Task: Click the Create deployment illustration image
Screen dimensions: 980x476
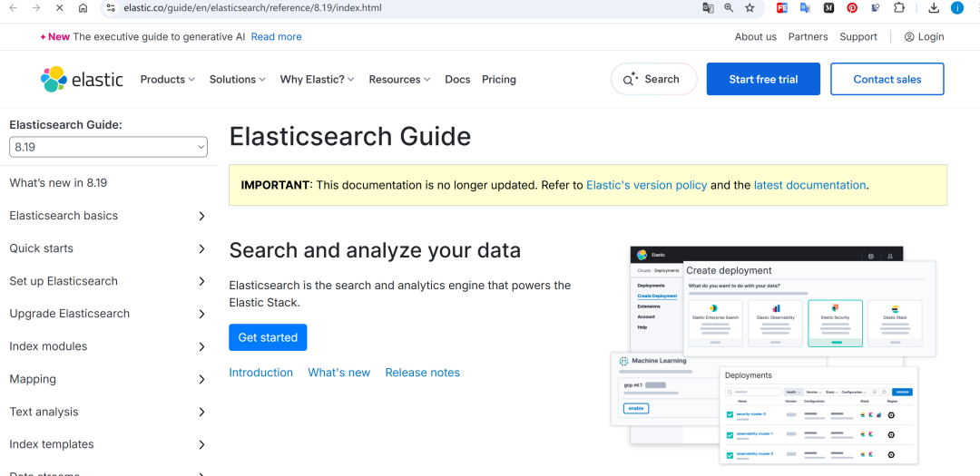Action: tap(773, 355)
